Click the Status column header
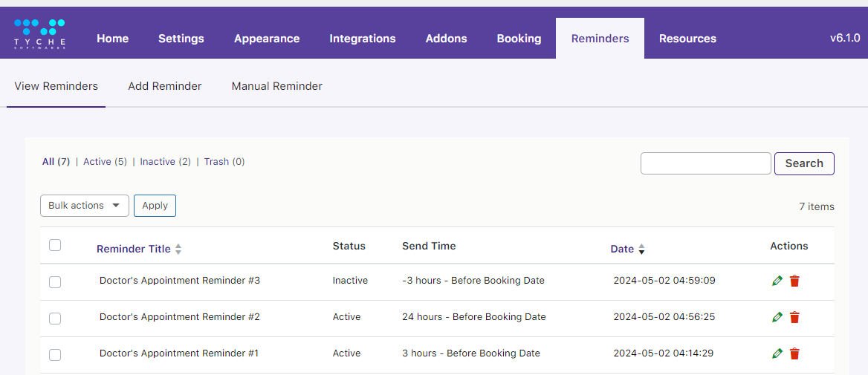Screen dimensions: 868x375 (x=349, y=246)
